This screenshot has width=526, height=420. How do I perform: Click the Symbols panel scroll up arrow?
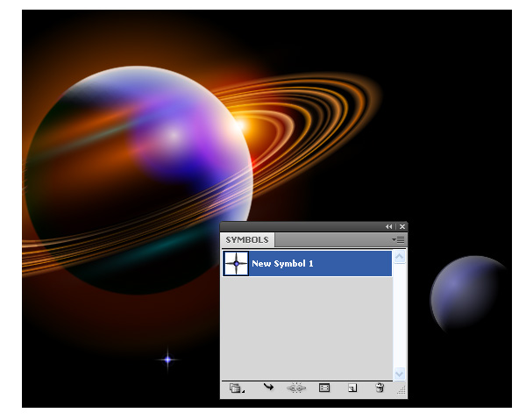pyautogui.click(x=399, y=257)
